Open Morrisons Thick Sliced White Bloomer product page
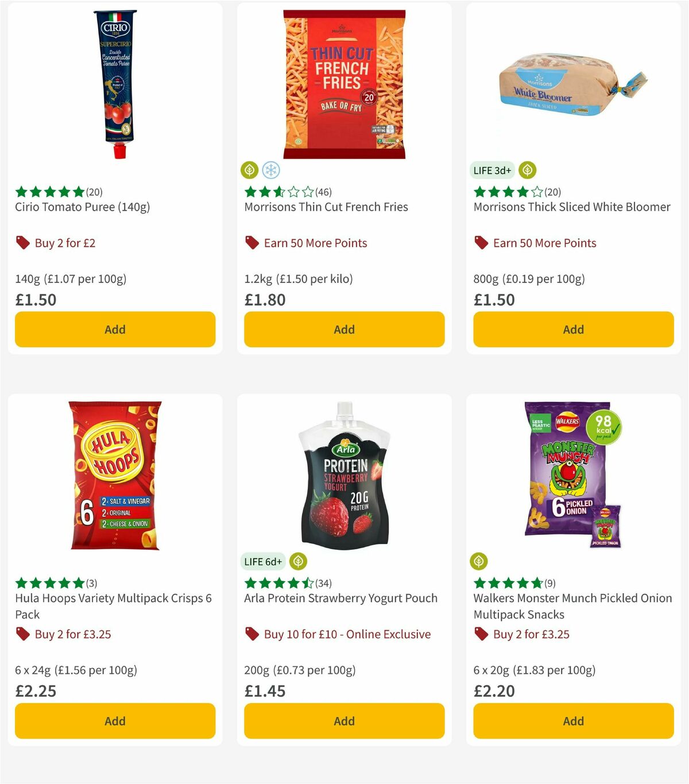The width and height of the screenshot is (689, 784). pos(572,207)
